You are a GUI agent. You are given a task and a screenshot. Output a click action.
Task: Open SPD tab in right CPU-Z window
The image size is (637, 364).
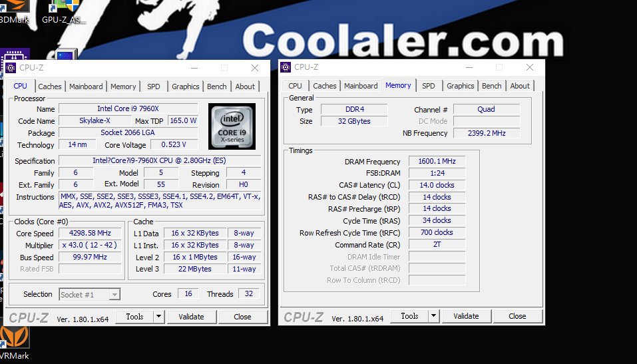point(429,86)
